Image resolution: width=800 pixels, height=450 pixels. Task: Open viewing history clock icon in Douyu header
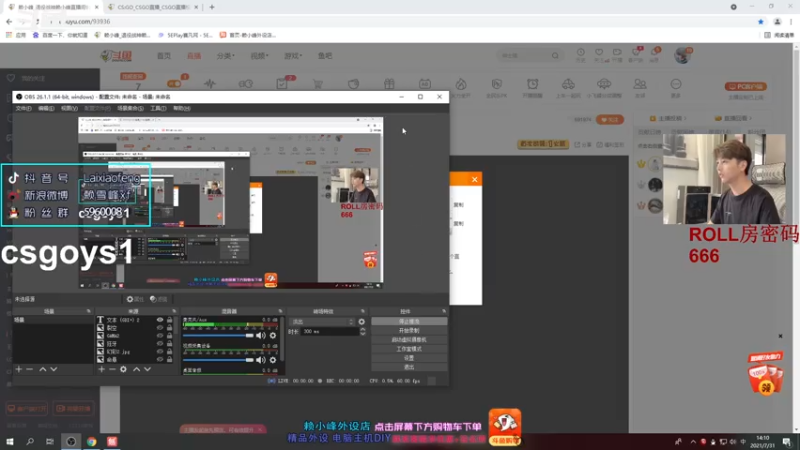[581, 55]
